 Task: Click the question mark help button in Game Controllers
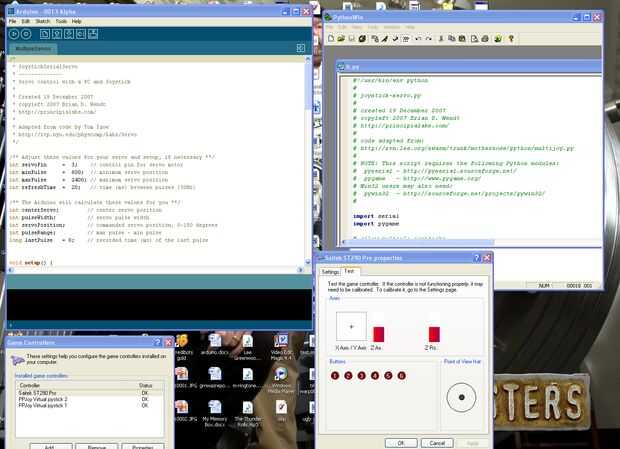(157, 342)
